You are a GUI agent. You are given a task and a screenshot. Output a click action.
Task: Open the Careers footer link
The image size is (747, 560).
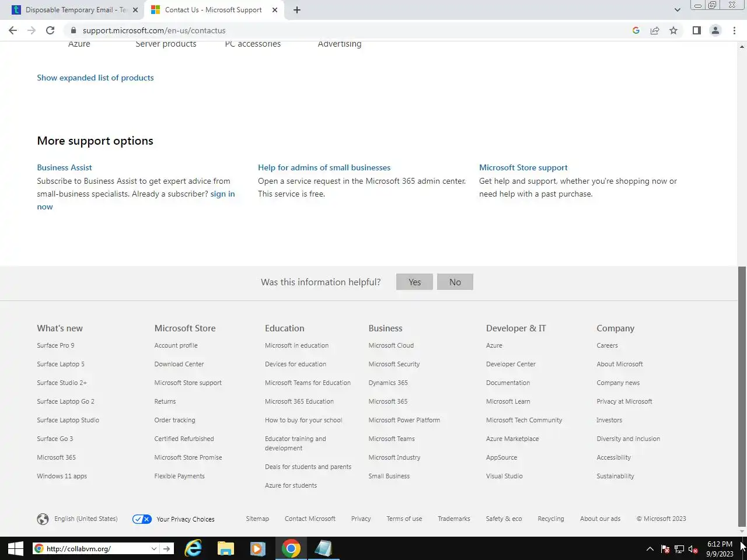coord(607,345)
